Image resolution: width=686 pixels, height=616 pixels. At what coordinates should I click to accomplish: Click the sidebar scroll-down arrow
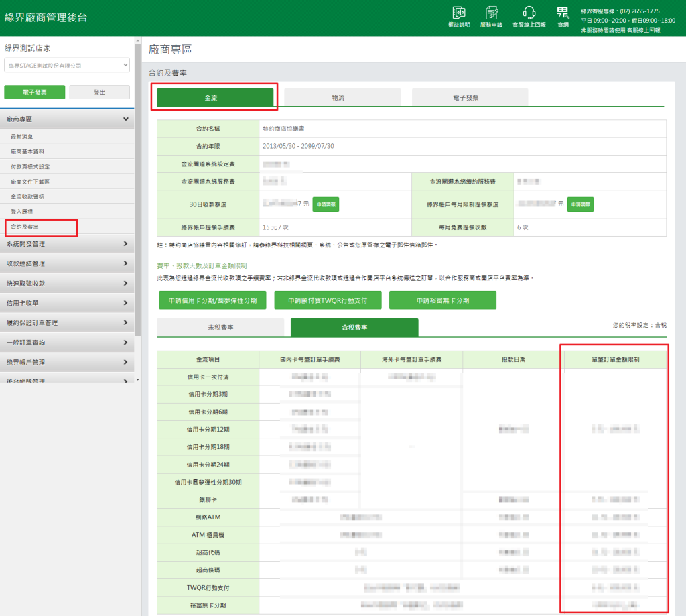tap(138, 379)
